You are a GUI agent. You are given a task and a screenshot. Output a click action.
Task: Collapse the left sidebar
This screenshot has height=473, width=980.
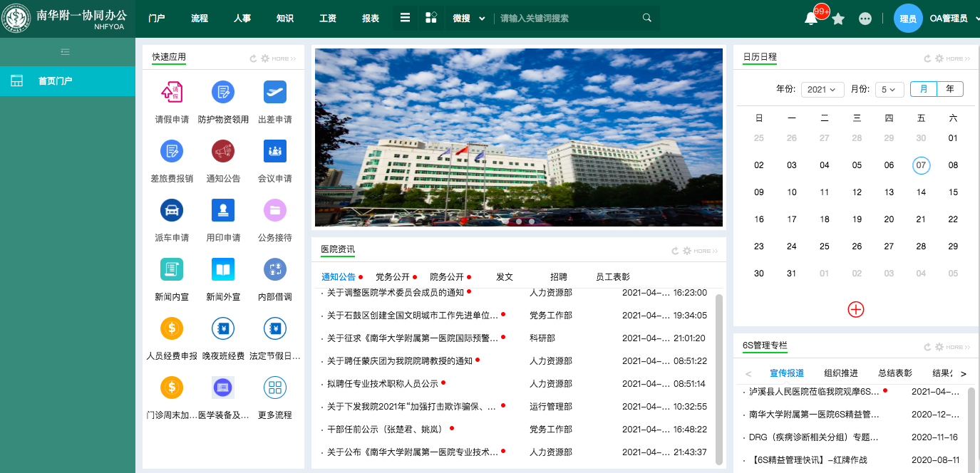click(x=65, y=51)
